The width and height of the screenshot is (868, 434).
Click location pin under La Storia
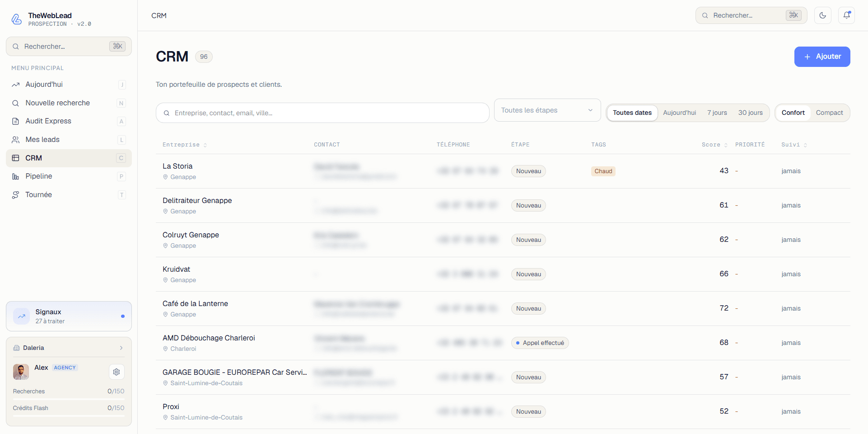165,177
